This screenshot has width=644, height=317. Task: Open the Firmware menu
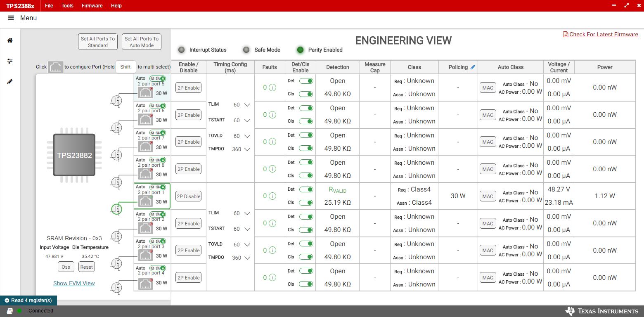[92, 6]
